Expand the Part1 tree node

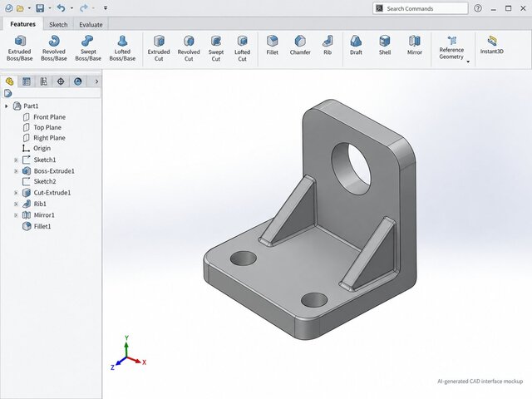click(6, 106)
